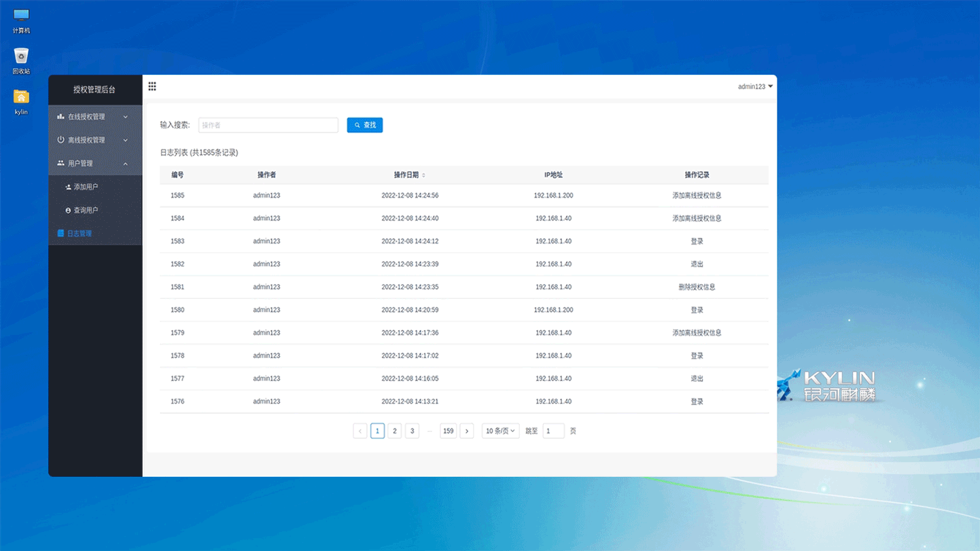Click date 2022-12-08 14:16:05
This screenshot has width=980, height=551.
[x=410, y=378]
